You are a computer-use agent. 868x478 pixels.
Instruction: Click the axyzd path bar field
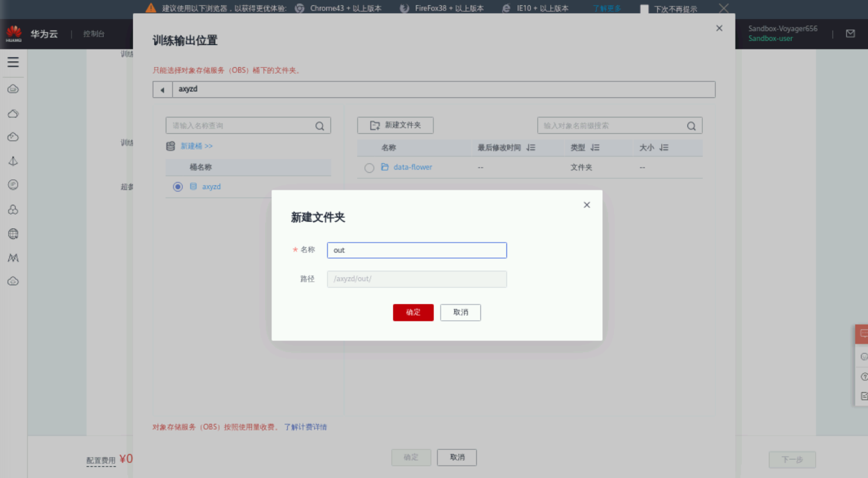coord(444,89)
